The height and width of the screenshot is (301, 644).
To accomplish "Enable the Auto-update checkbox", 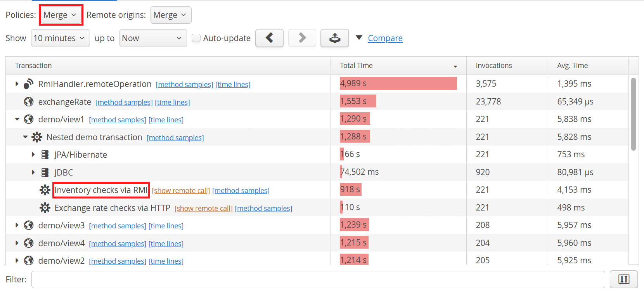I will [196, 38].
